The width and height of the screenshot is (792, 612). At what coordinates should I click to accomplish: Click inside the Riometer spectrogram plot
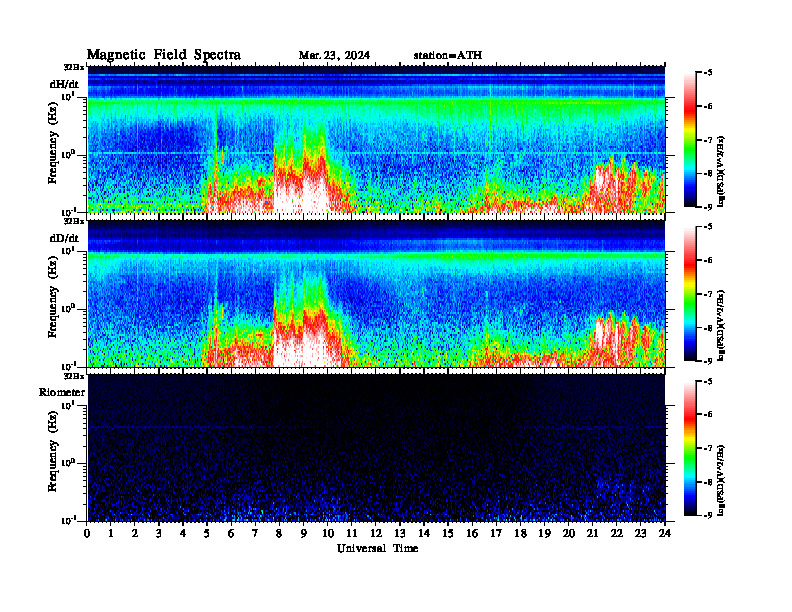[376, 447]
